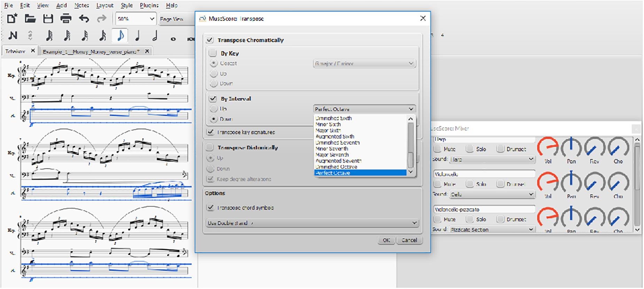This screenshot has height=289, width=644.
Task: Open the File menu
Action: click(x=8, y=5)
